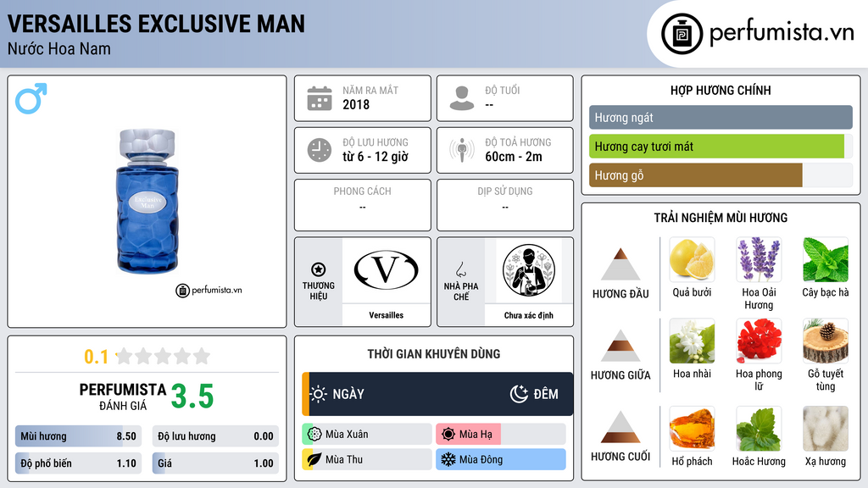Click the Hợp hương chính heading

[721, 90]
